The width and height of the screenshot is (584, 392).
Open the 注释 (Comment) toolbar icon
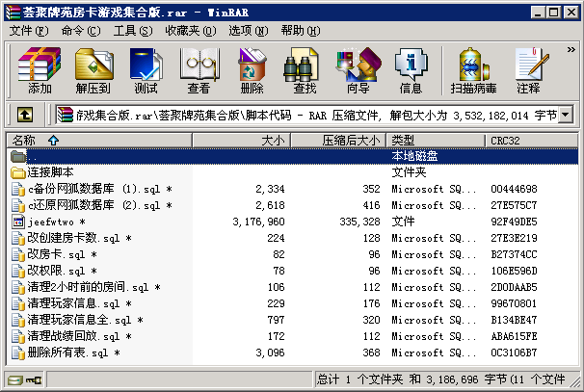[x=528, y=70]
